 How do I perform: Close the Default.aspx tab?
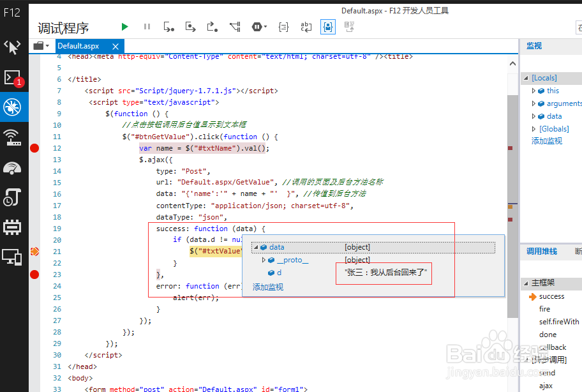pyautogui.click(x=116, y=47)
